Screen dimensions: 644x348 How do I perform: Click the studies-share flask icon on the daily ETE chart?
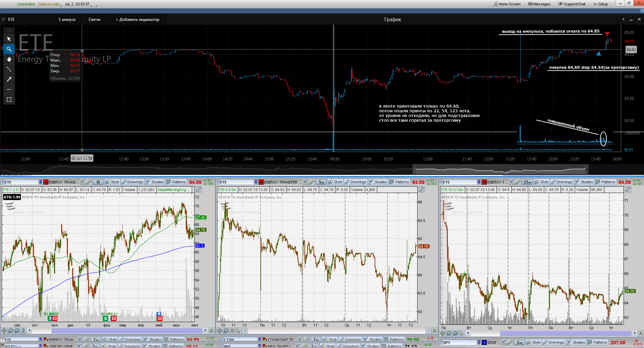coord(83,182)
